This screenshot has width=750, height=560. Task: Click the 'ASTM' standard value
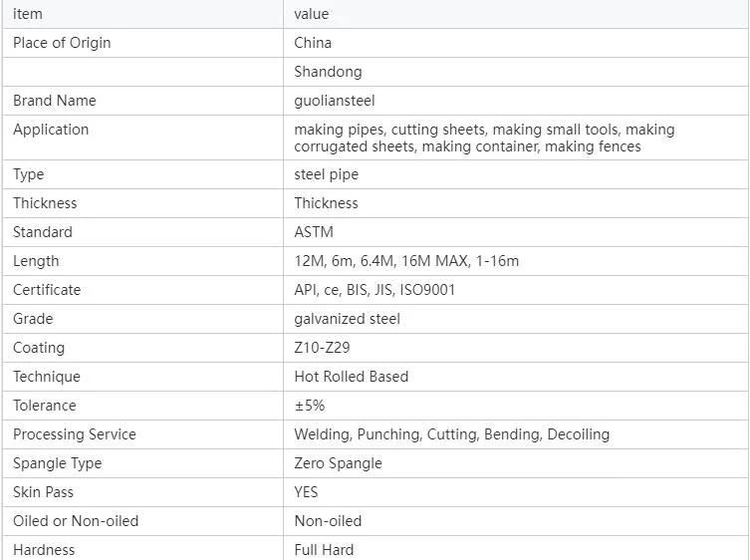pyautogui.click(x=314, y=232)
